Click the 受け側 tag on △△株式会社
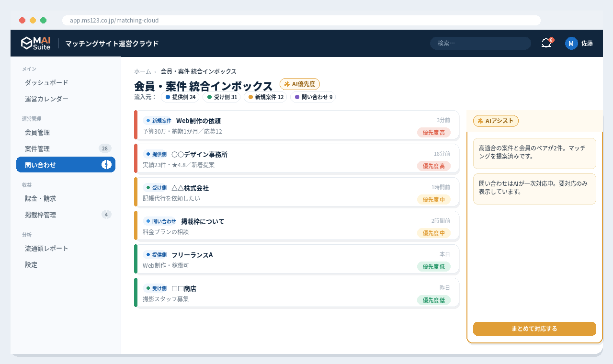This screenshot has height=364, width=613. [156, 188]
